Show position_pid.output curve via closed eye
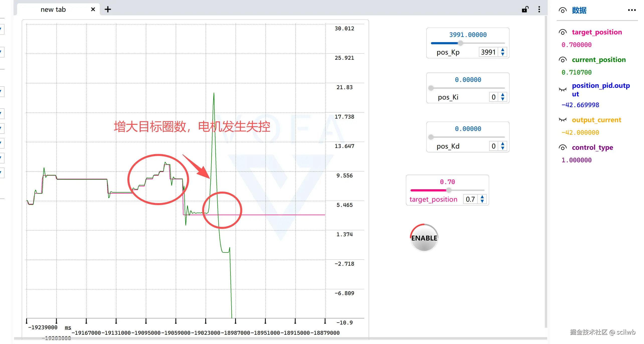This screenshot has width=644, height=344. coord(562,90)
